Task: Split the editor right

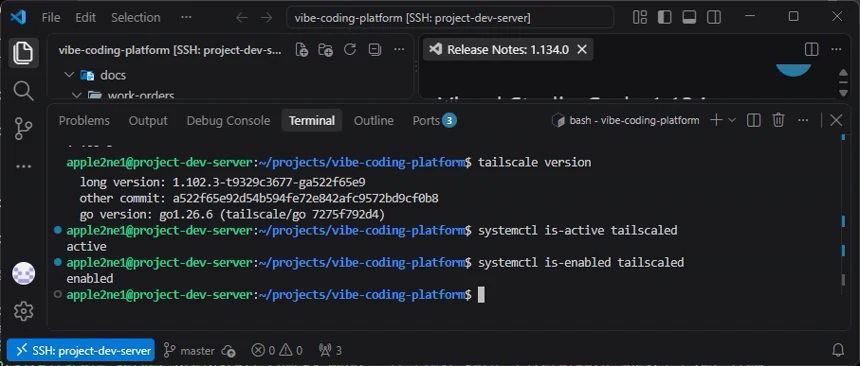Action: click(811, 49)
